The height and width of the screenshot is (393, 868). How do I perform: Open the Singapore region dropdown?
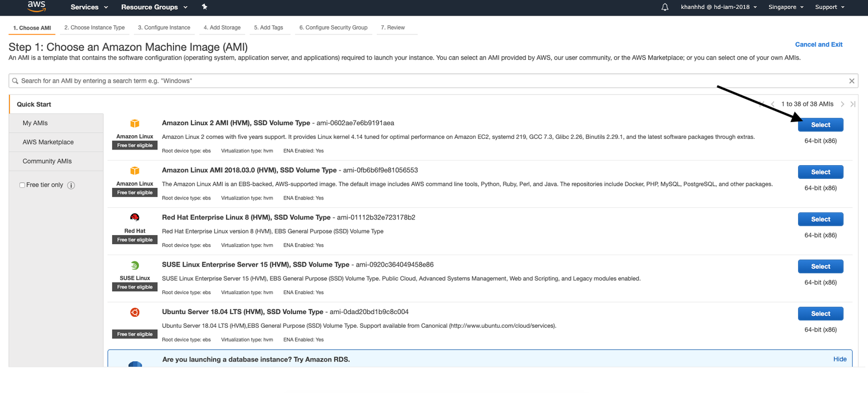(786, 7)
